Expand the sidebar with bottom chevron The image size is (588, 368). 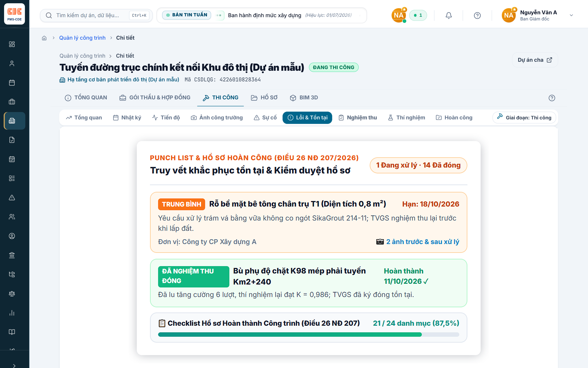click(14, 366)
